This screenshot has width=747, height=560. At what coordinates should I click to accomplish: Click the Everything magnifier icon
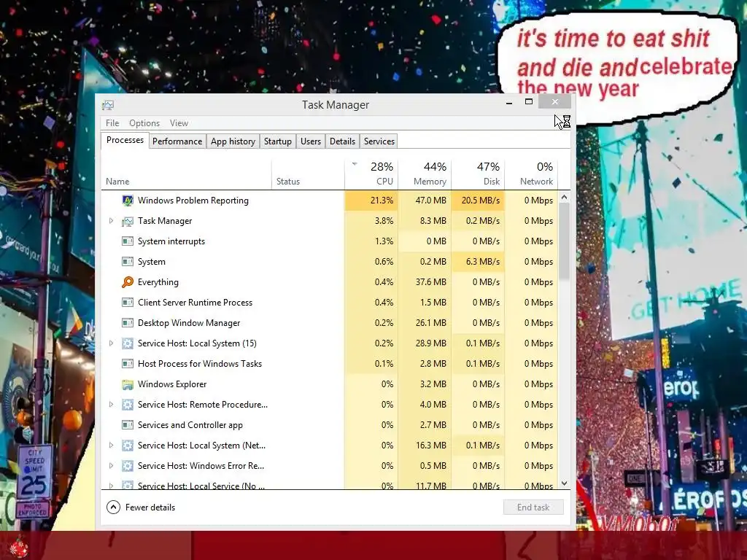coord(127,282)
